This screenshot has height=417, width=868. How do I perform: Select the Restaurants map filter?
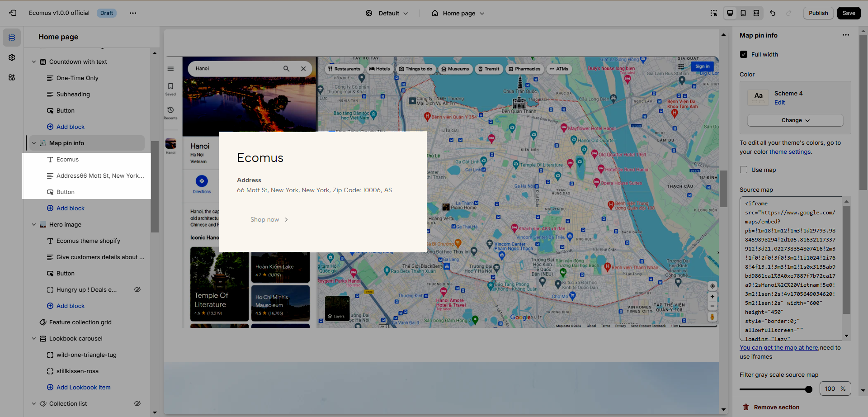pyautogui.click(x=344, y=69)
